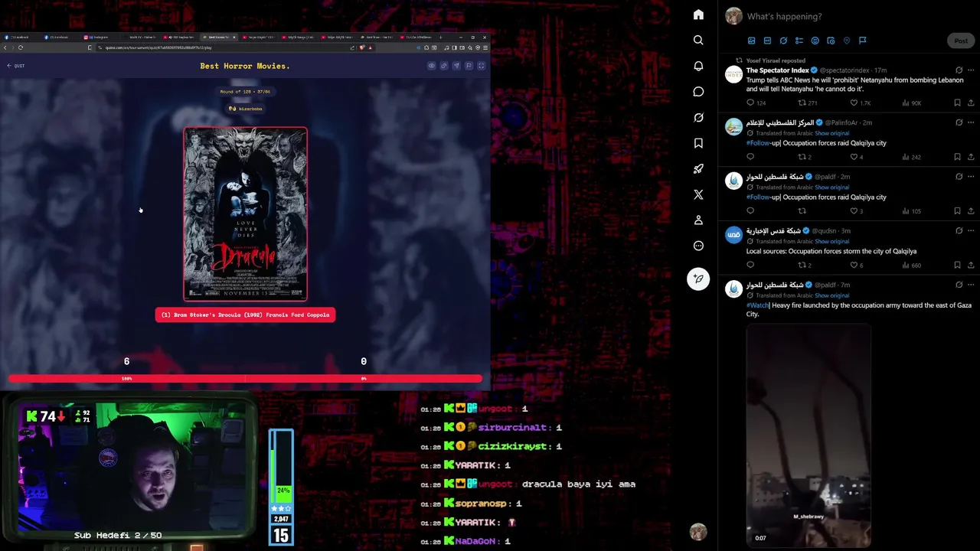Show original on @qudsn post
Image resolution: width=980 pixels, height=551 pixels.
coord(831,241)
